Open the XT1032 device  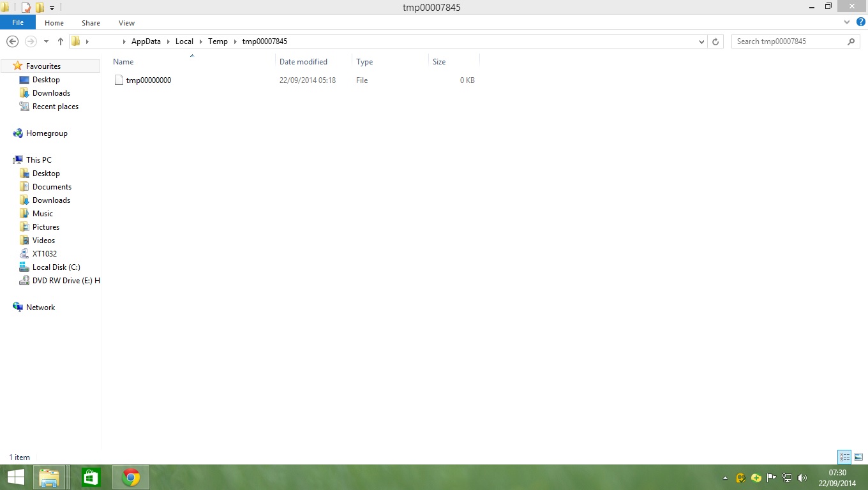45,254
